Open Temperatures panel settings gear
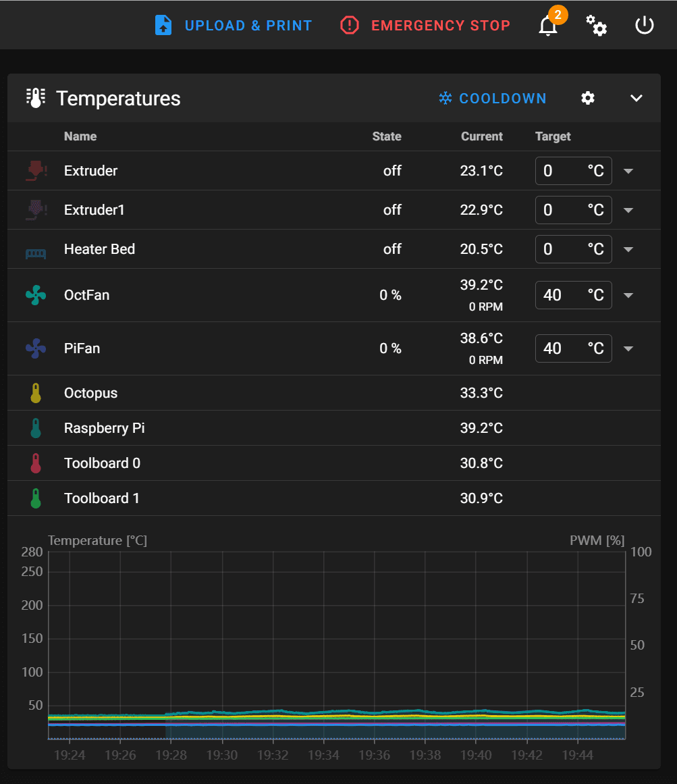This screenshot has width=677, height=784. pyautogui.click(x=588, y=98)
